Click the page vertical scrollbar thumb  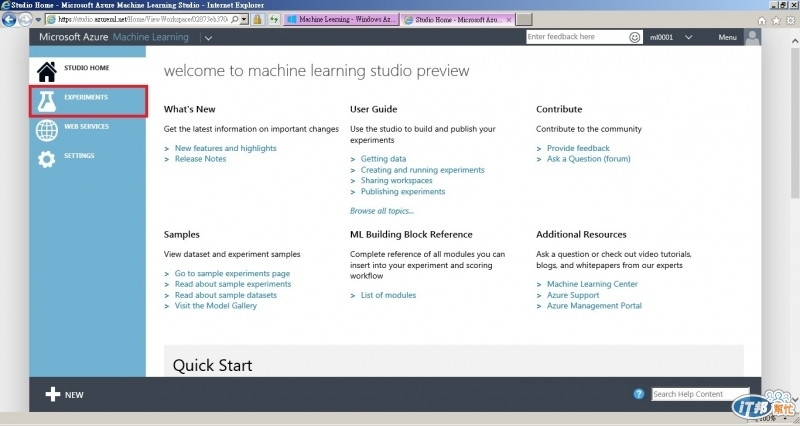[795, 122]
